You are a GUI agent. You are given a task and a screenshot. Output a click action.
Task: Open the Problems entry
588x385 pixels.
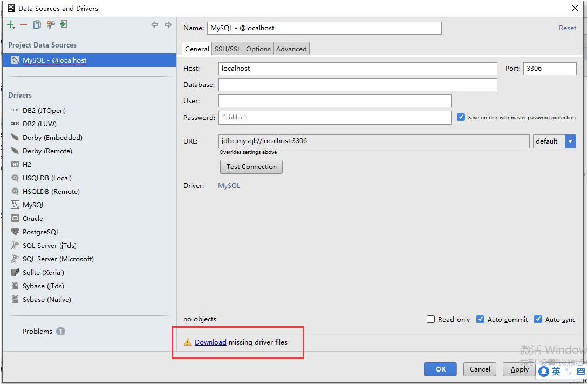37,332
